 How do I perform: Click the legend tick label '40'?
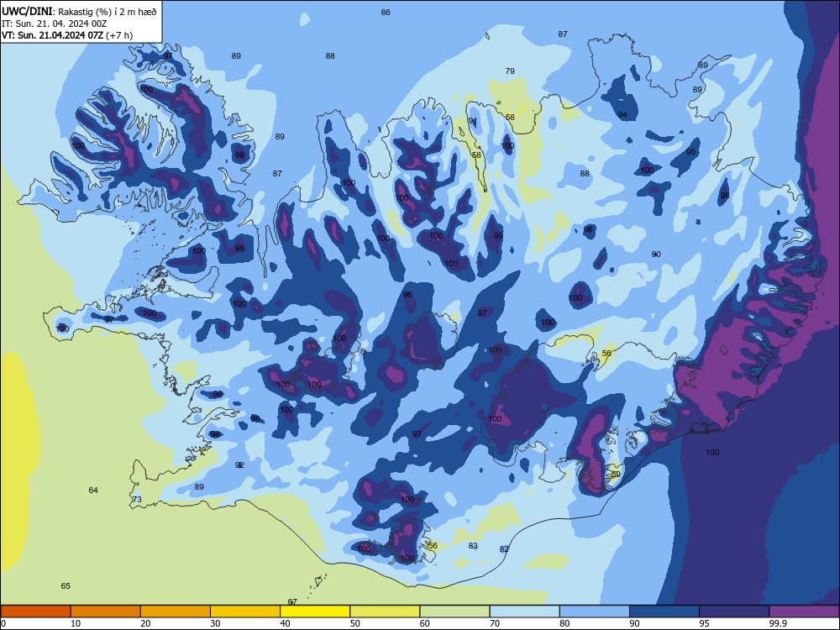[286, 623]
